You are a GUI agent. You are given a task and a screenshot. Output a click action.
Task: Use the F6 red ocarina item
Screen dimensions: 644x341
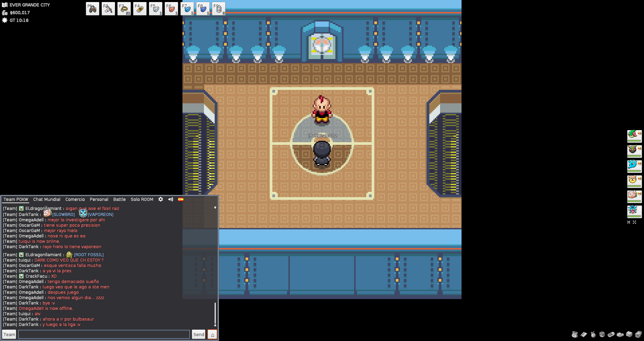[171, 9]
